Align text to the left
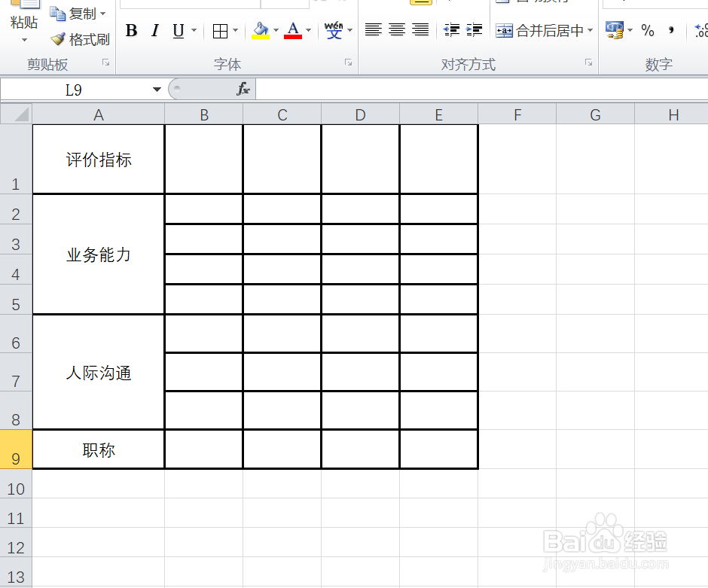Viewport: 708px width, 588px height. [374, 30]
